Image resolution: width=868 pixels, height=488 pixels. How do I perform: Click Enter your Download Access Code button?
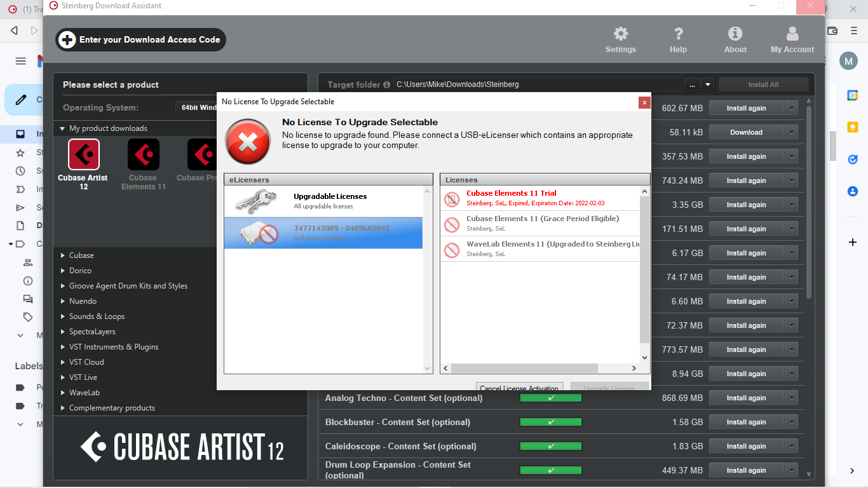(x=140, y=39)
